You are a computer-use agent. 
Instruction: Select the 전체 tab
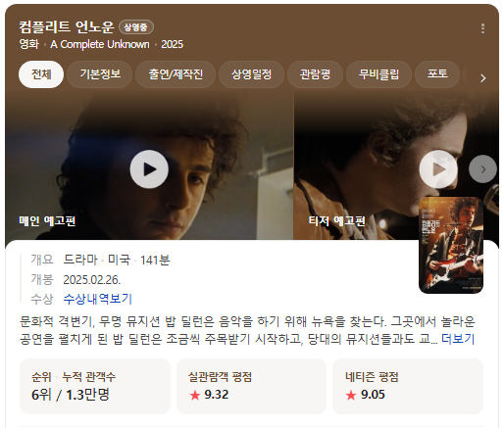pos(41,74)
